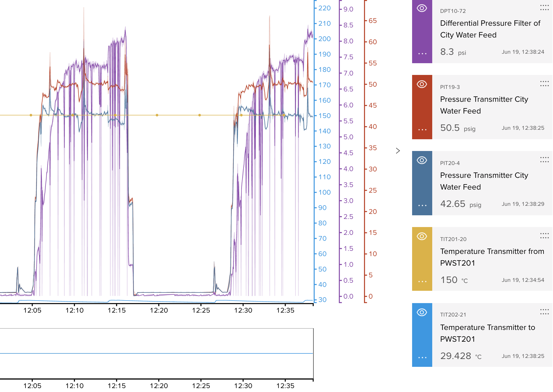
Task: Hide the TIT201-20 temperature series
Action: point(422,236)
